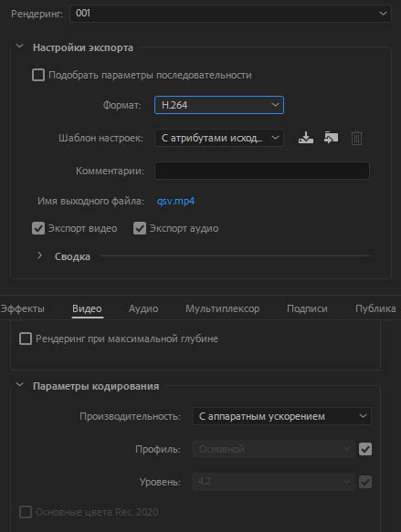The height and width of the screenshot is (532, 401).
Task: Toggle 'Экспорт видео' checkbox
Action: [x=38, y=228]
